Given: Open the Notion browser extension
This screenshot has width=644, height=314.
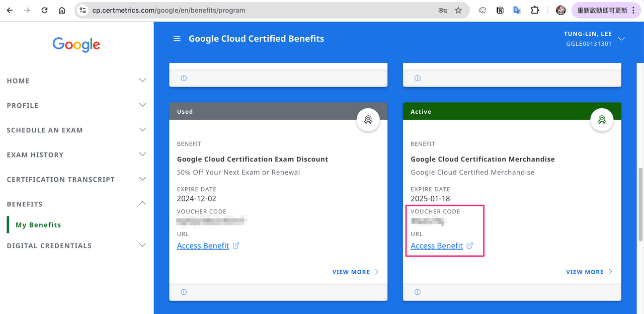Looking at the screenshot, I should tap(500, 10).
